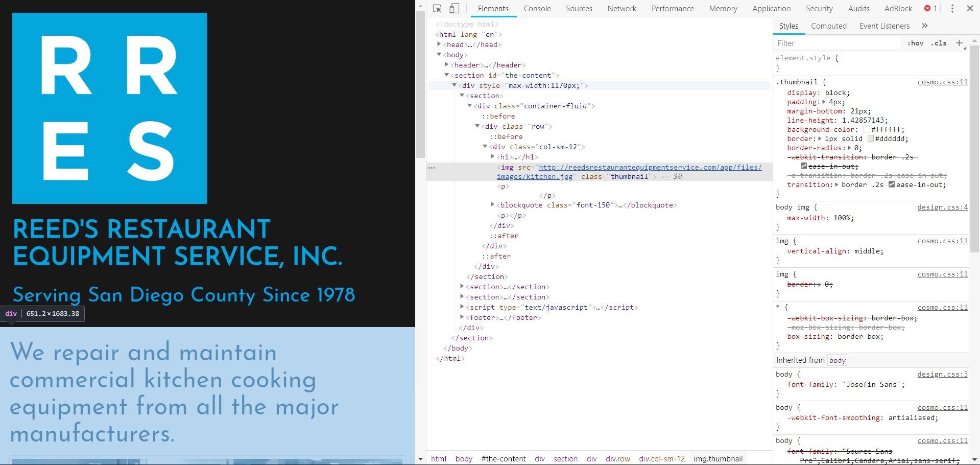The height and width of the screenshot is (465, 980).
Task: Open the struck-out -webkit-transition ease-in-out editor
Action: tap(804, 166)
